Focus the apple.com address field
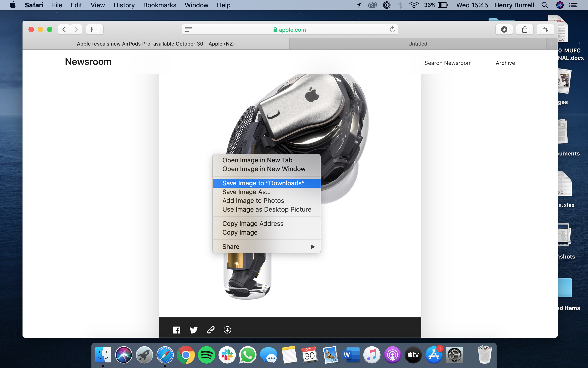The image size is (588, 368). tap(290, 29)
